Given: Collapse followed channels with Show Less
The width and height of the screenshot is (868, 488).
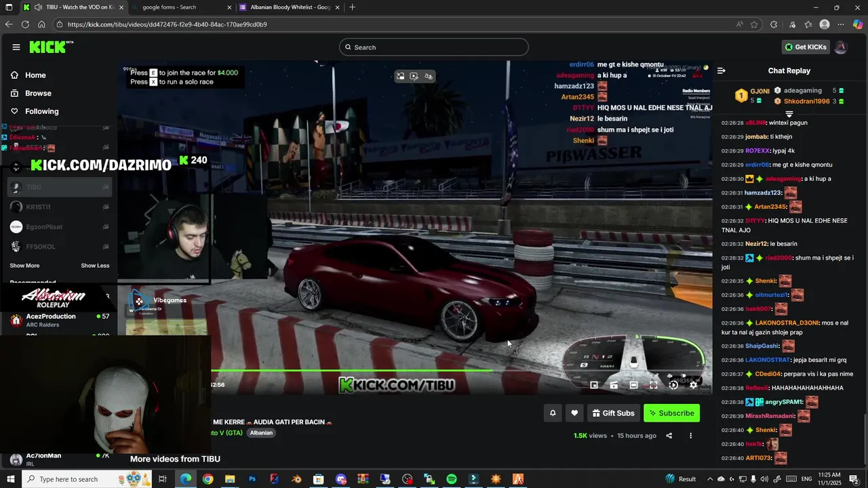Looking at the screenshot, I should 95,266.
